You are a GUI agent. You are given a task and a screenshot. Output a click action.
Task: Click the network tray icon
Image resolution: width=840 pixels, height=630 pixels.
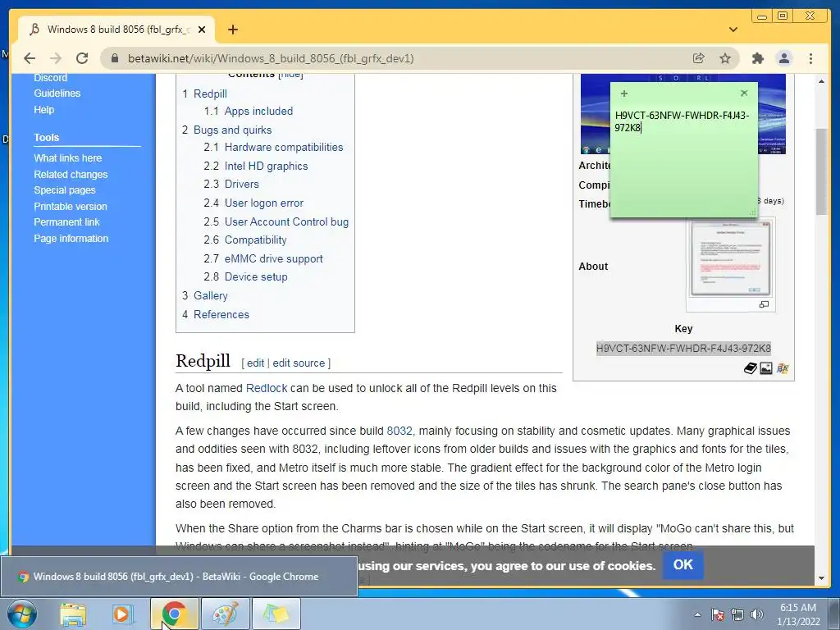(x=737, y=614)
